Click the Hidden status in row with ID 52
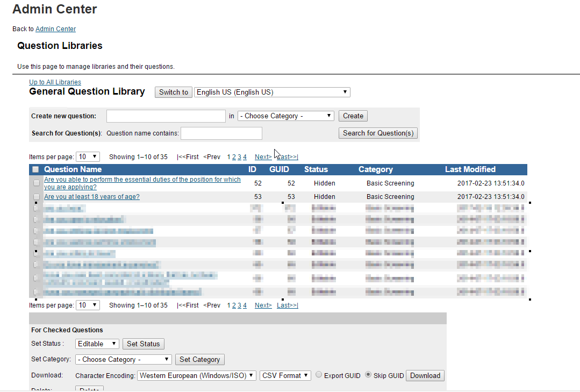Screen dimensions: 580x392 tap(324, 183)
